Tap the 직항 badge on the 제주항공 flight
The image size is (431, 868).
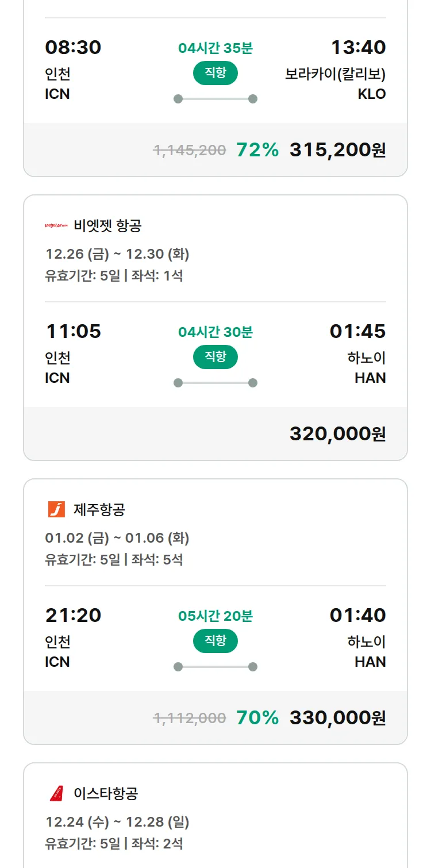(215, 641)
